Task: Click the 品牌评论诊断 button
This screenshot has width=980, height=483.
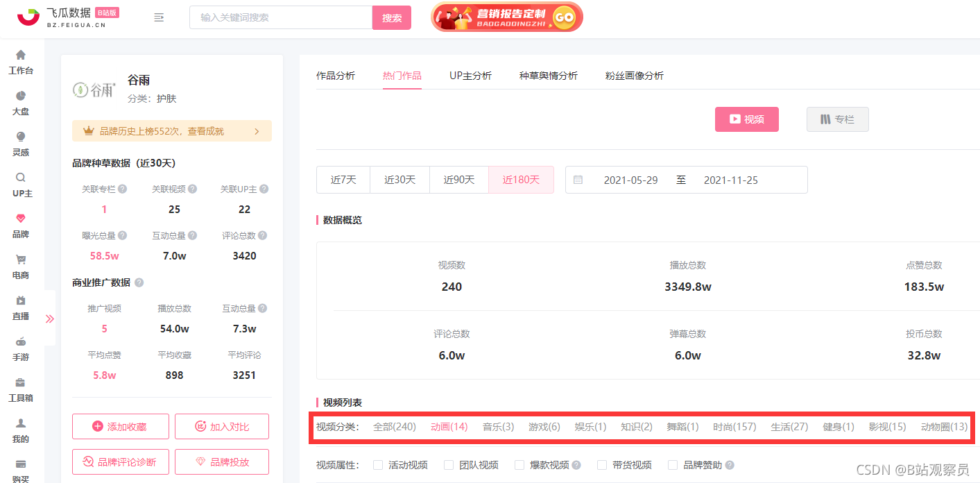Action: [121, 462]
